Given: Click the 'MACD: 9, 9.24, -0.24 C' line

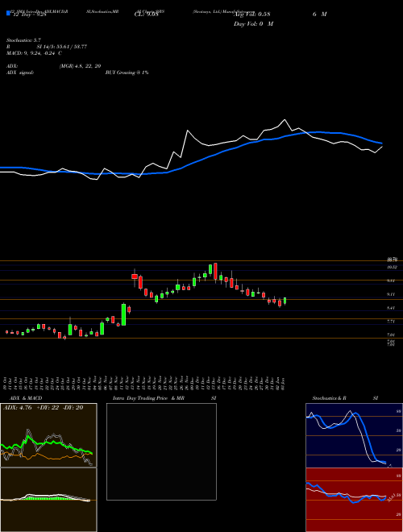Looking at the screenshot, I should [34, 53].
